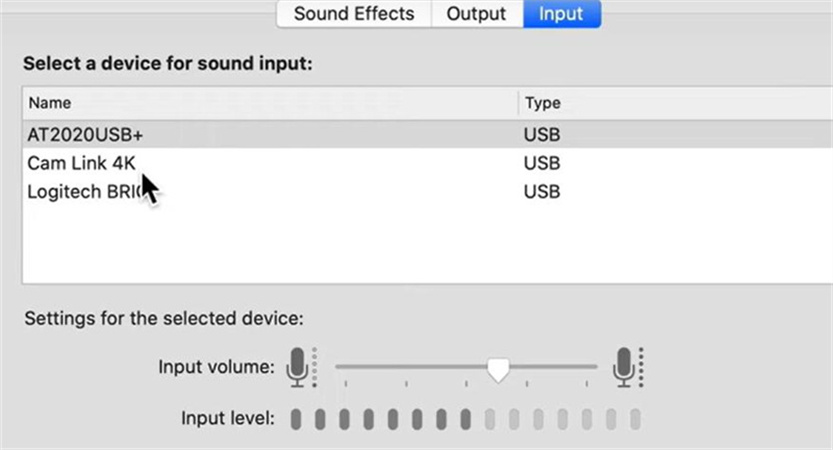Click the high-volume microphone icon
The height and width of the screenshot is (450, 833).
[x=626, y=367]
